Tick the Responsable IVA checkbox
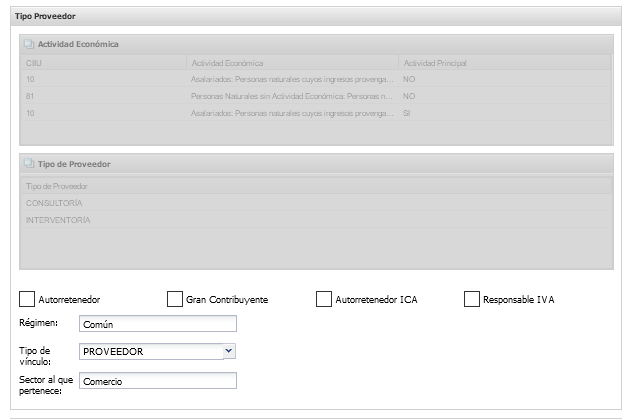 click(472, 299)
